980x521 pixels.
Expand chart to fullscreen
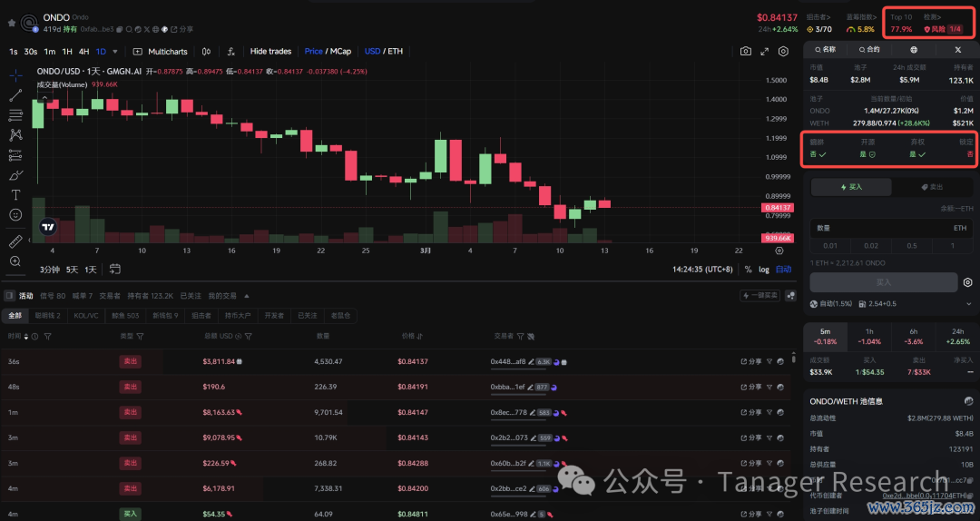[764, 52]
